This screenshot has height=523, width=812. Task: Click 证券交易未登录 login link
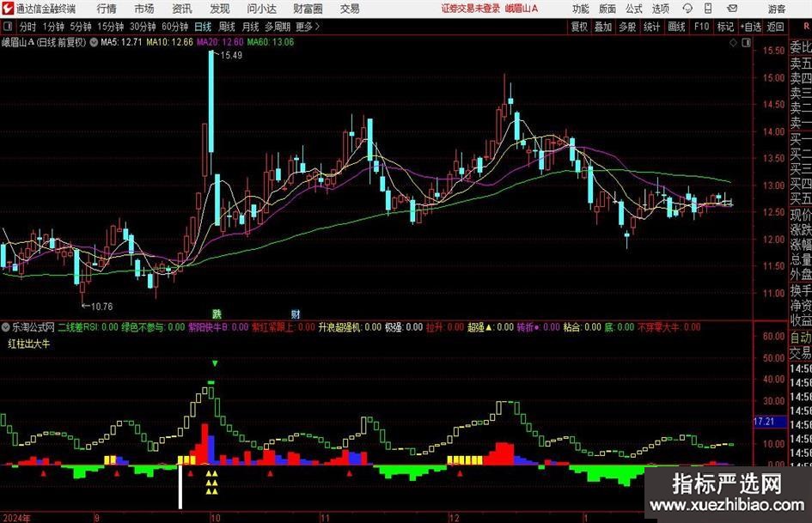tap(470, 9)
